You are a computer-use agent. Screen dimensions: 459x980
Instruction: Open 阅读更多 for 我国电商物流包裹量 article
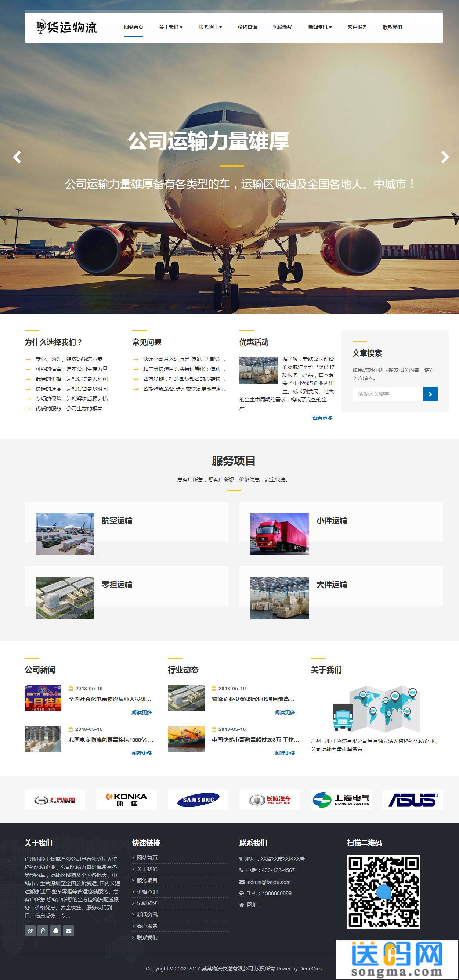click(141, 753)
